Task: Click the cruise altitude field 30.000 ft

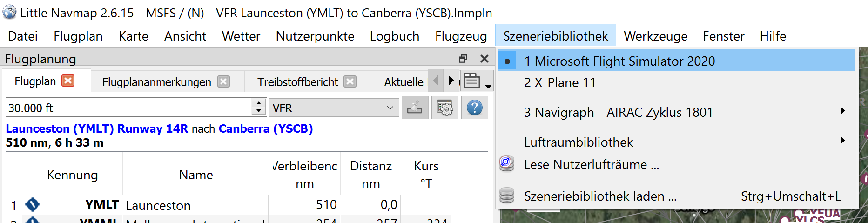Action: 129,108
